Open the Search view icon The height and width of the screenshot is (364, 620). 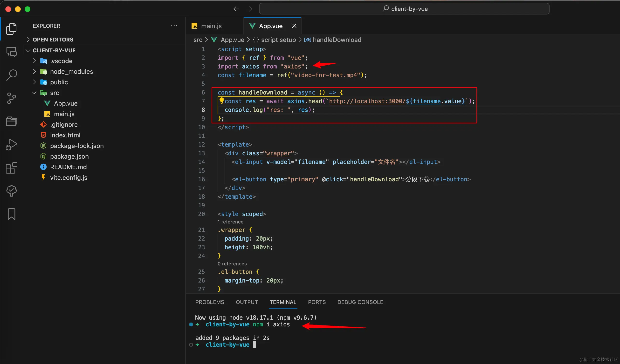[x=11, y=75]
